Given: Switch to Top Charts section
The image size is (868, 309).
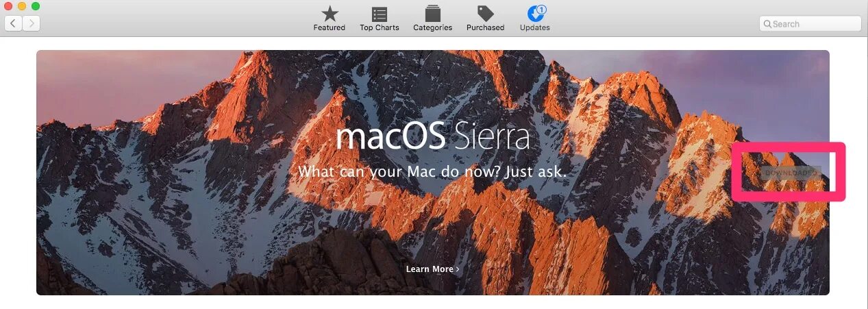Looking at the screenshot, I should (380, 18).
